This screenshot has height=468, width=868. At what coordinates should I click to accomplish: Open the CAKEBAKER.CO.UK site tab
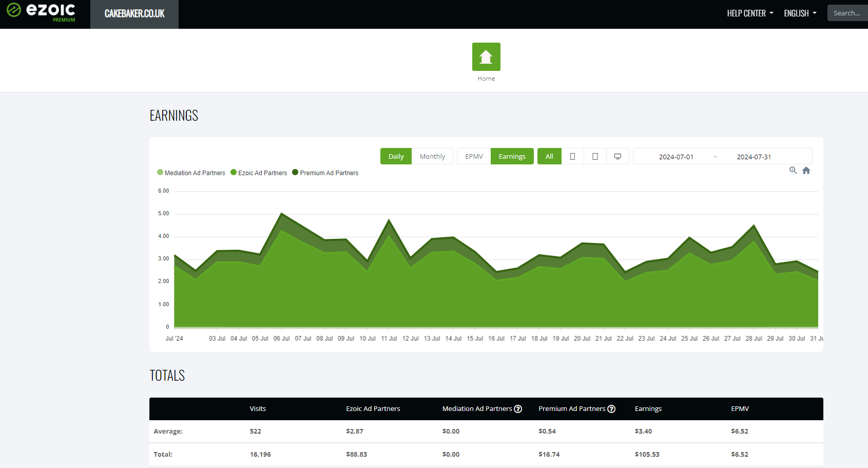click(134, 14)
